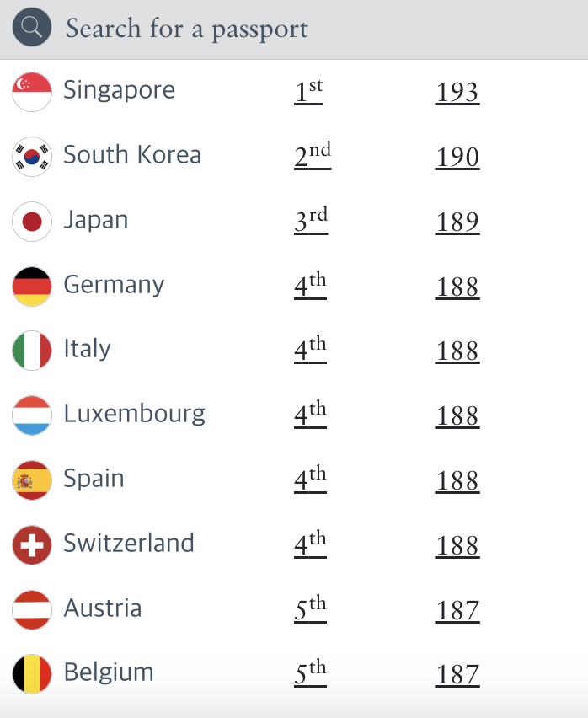Open South Korea's 2nd rank link
588x718 pixels.
(x=312, y=156)
